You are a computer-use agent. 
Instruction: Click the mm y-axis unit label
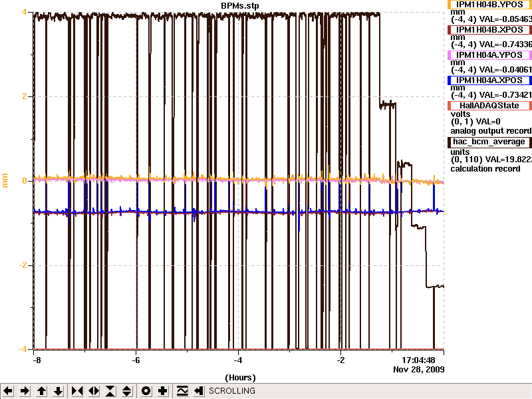[5, 180]
